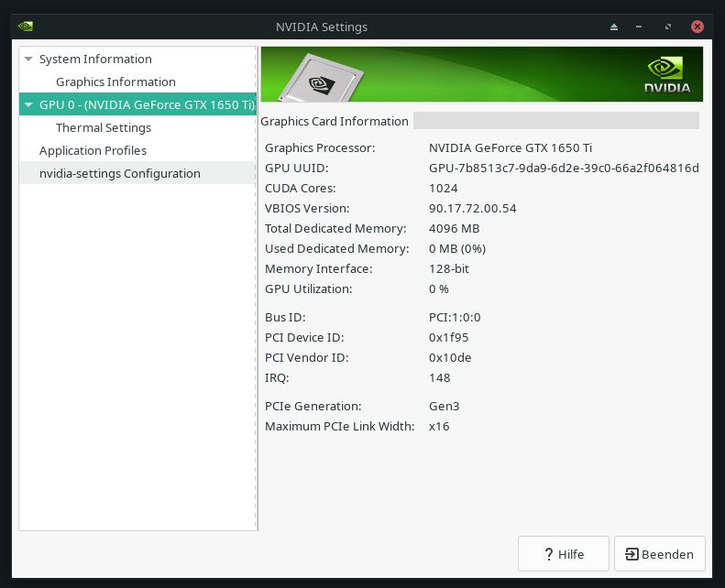Screen dimensions: 725x588
Task: Click the GPU chip image in the banner
Action: pos(318,80)
